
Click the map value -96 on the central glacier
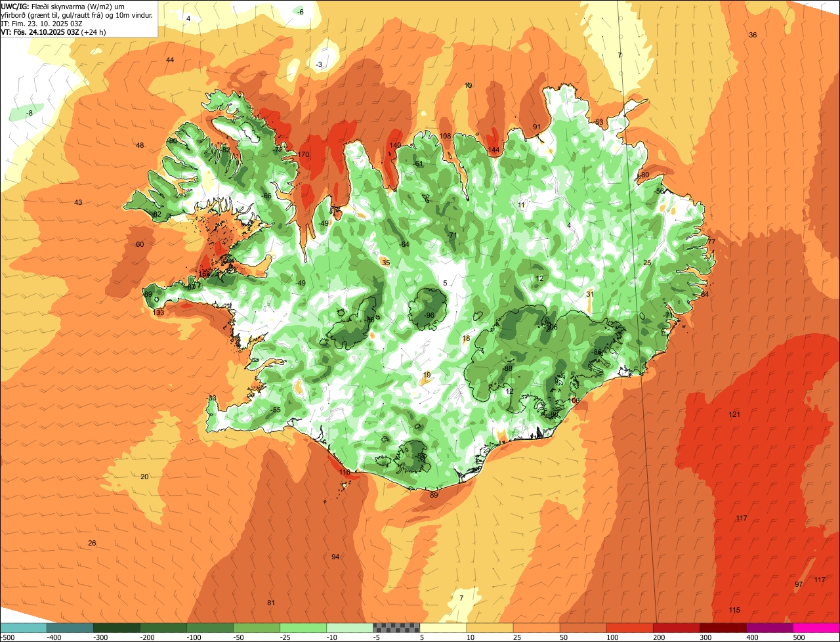430,316
